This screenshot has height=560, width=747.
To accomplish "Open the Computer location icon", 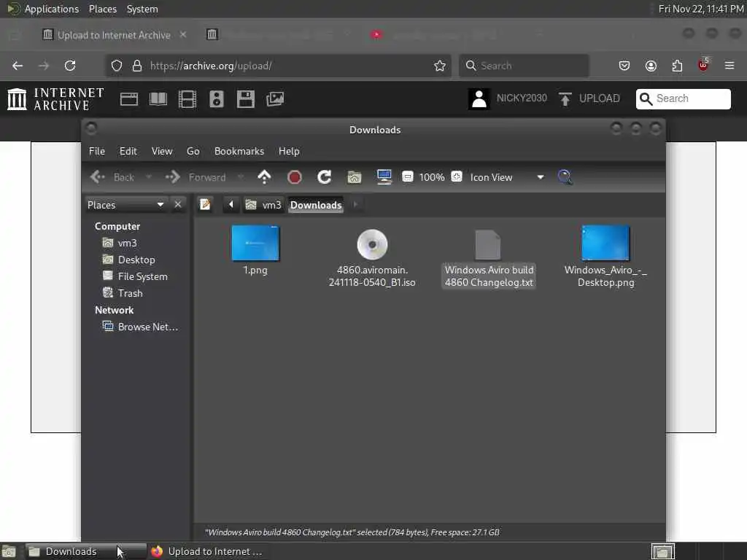I will [x=384, y=177].
